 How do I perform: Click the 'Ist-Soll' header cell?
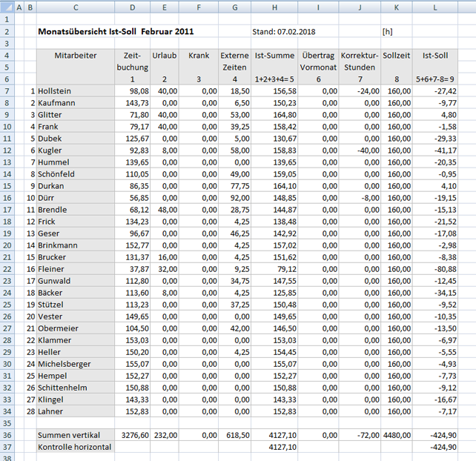[x=435, y=56]
